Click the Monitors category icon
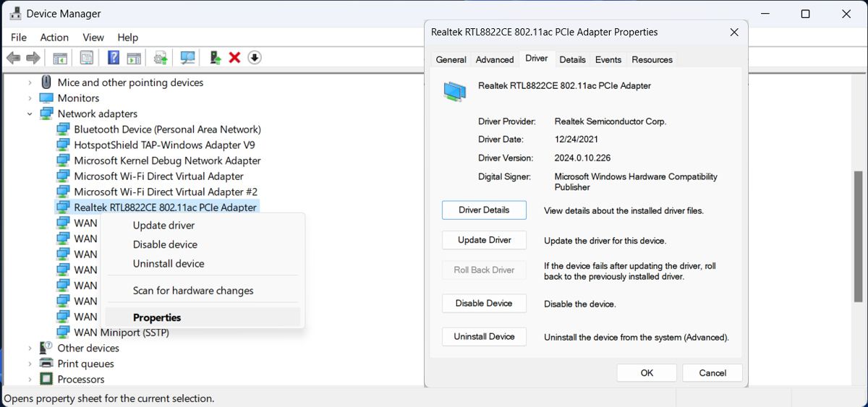Image resolution: width=868 pixels, height=407 pixels. 46,98
